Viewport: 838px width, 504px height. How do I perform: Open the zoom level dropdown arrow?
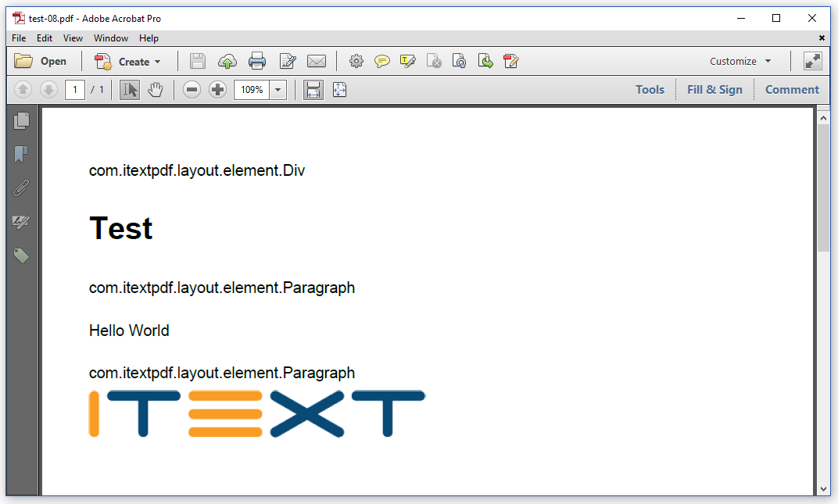click(x=278, y=90)
